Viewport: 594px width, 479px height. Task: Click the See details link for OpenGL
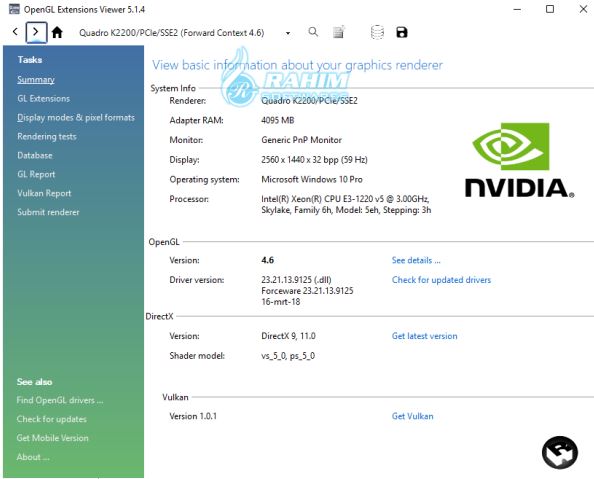416,260
